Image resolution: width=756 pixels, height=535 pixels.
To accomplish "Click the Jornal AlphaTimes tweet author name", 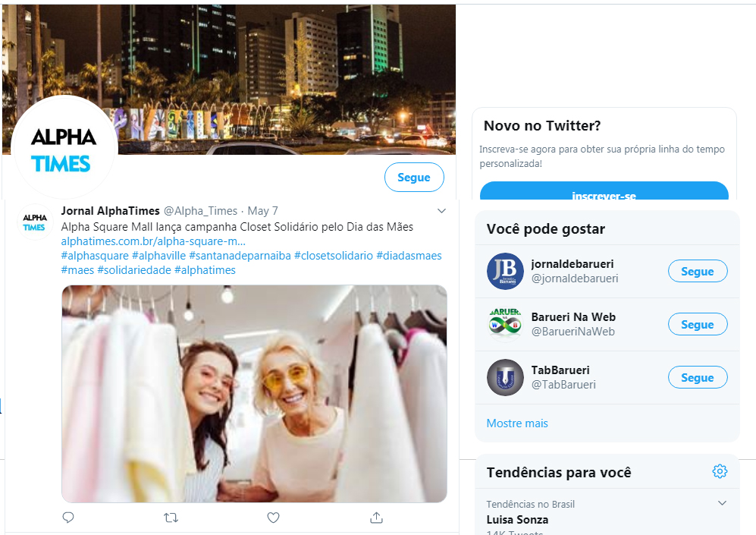I will pyautogui.click(x=111, y=211).
